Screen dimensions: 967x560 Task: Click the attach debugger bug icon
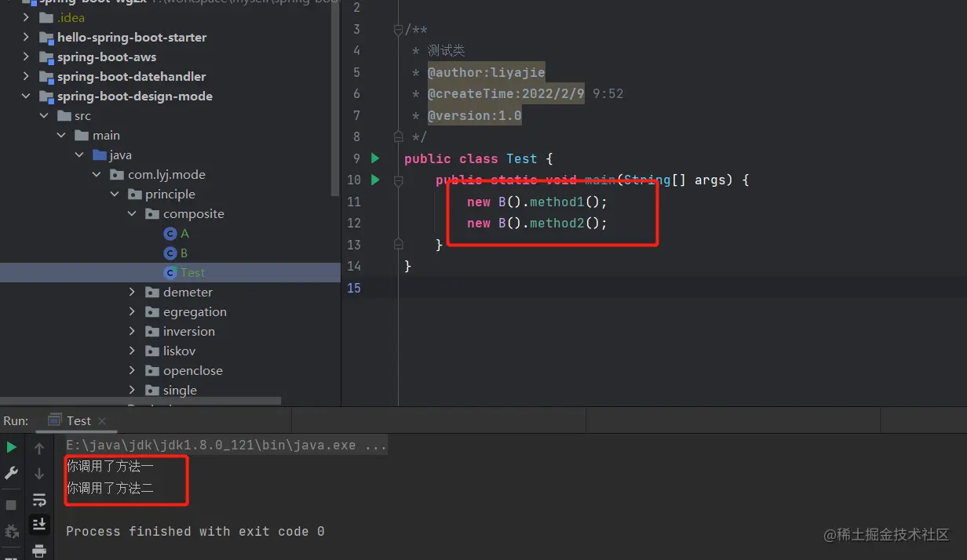(x=12, y=531)
